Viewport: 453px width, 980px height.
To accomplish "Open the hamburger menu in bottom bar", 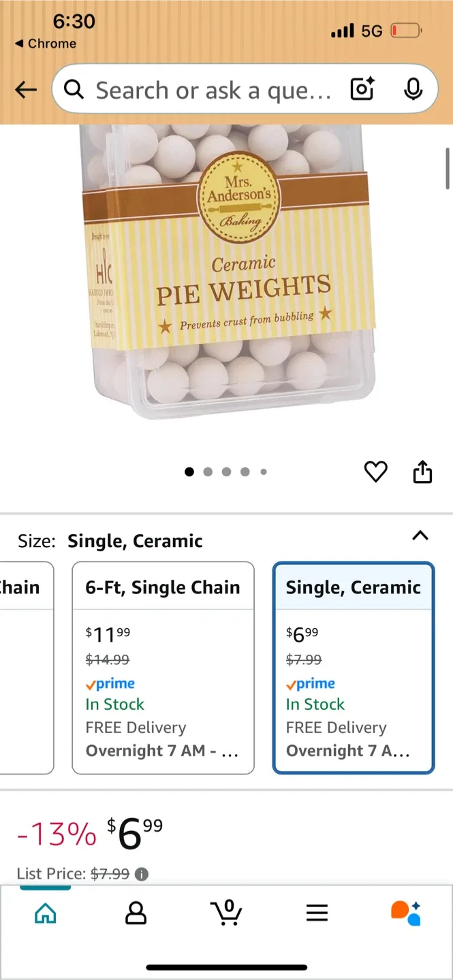I will pos(317,913).
